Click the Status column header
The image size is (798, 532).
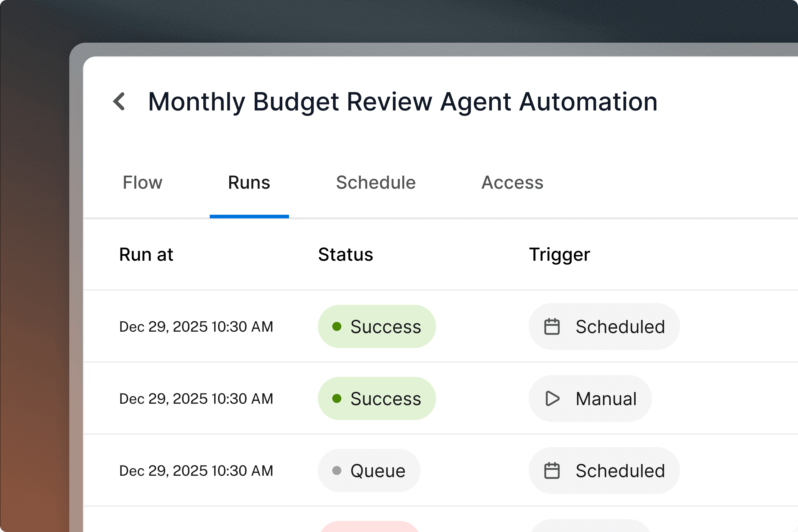click(346, 254)
